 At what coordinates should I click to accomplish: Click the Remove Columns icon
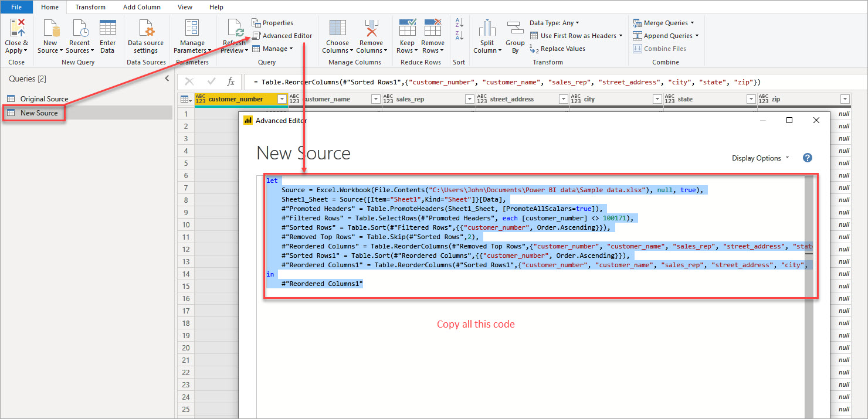(371, 28)
